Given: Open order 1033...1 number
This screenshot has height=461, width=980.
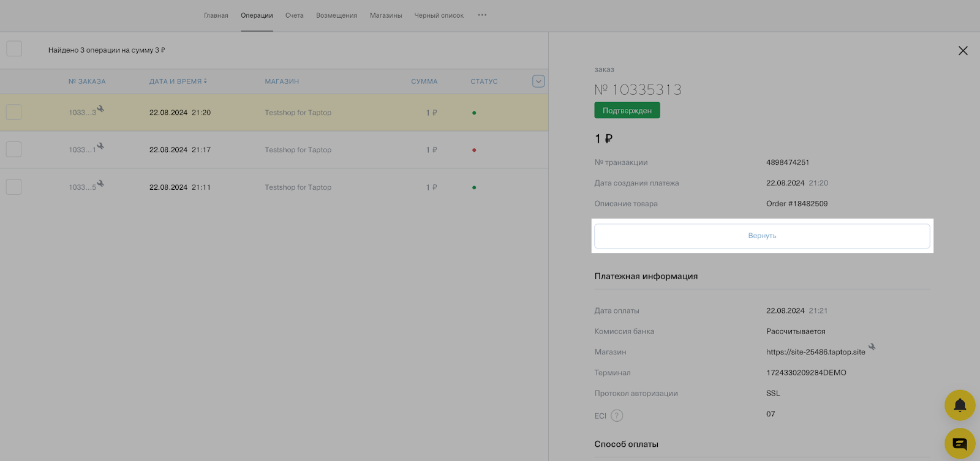Looking at the screenshot, I should tap(82, 150).
